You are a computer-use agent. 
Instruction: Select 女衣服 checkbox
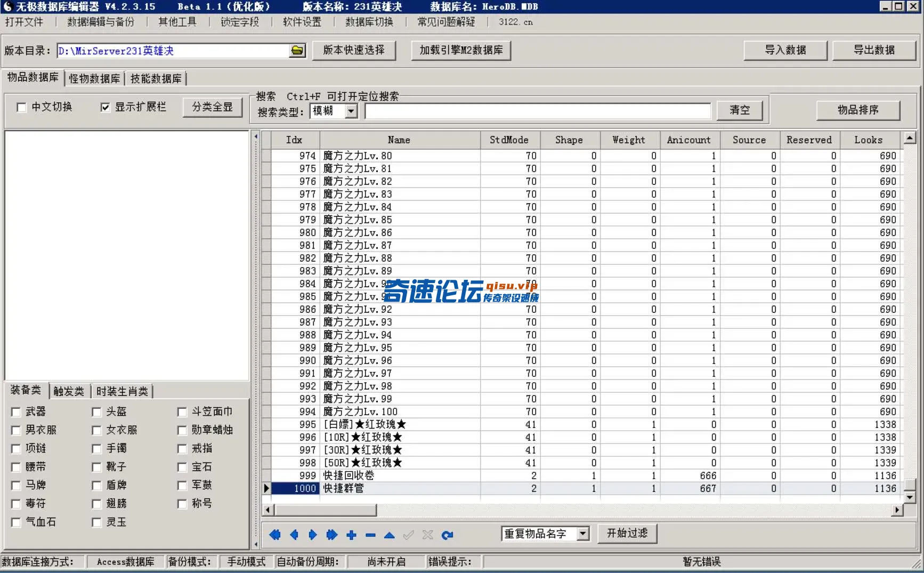click(96, 430)
